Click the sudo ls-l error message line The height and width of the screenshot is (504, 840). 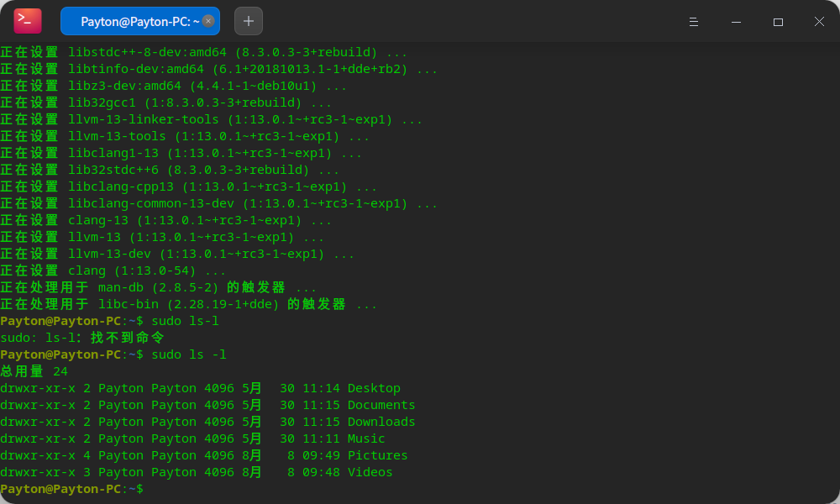coord(84,338)
